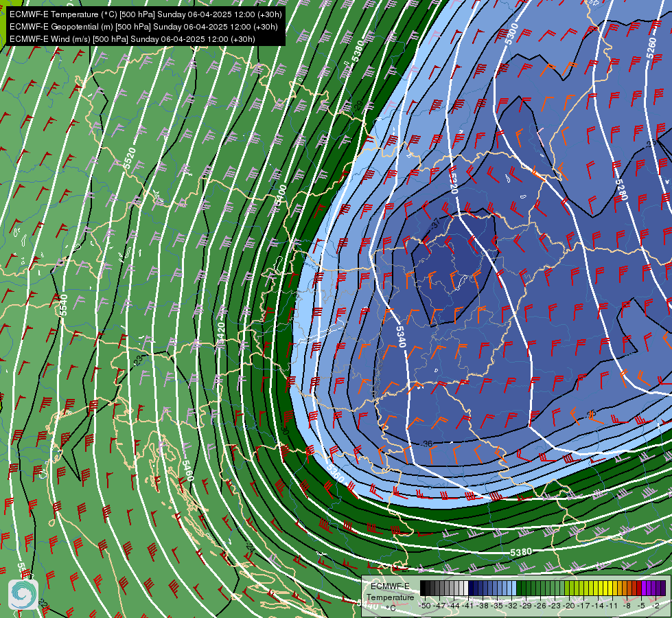Click the 5300 geopotential contour label
This screenshot has height=618, width=672.
(511, 34)
